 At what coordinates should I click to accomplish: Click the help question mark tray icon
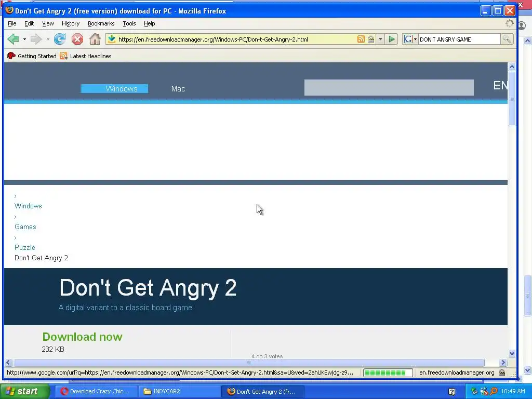pyautogui.click(x=451, y=392)
